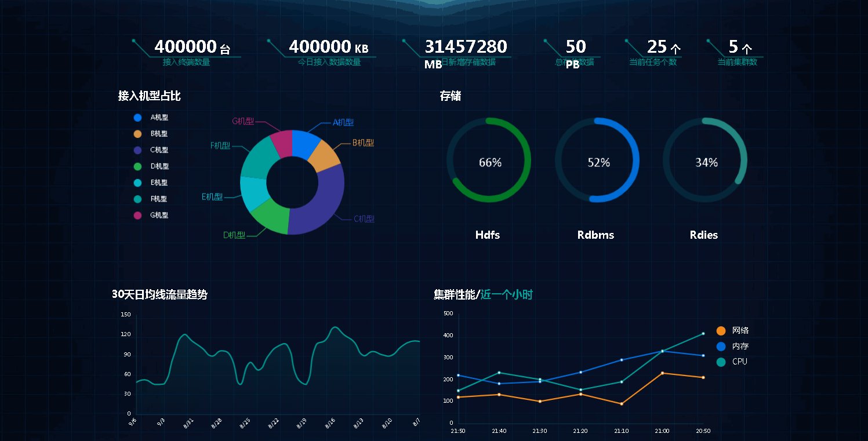
Task: Click the 25 个 task count
Action: [664, 46]
